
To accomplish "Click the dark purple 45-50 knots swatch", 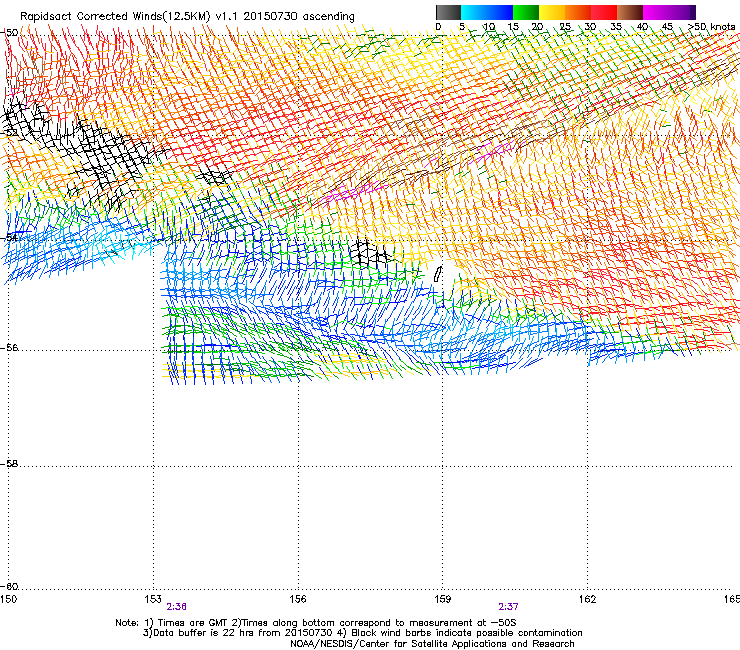I will [x=682, y=12].
